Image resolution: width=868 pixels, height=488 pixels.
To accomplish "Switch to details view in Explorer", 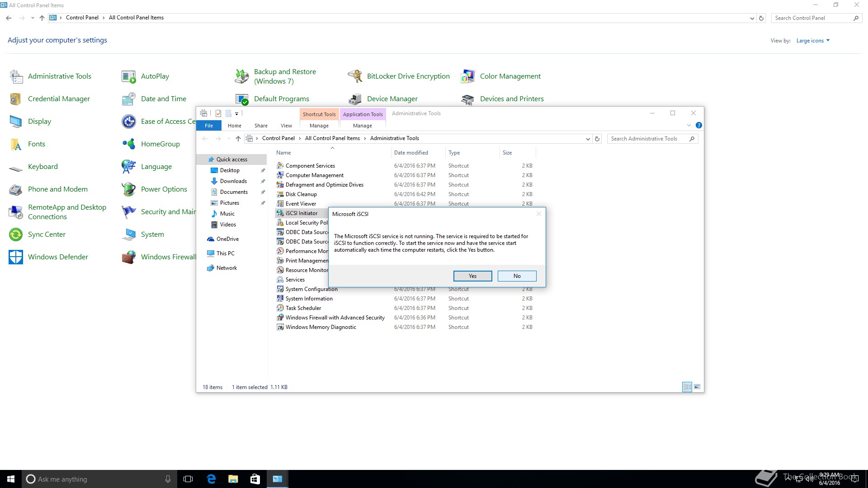I will click(687, 387).
